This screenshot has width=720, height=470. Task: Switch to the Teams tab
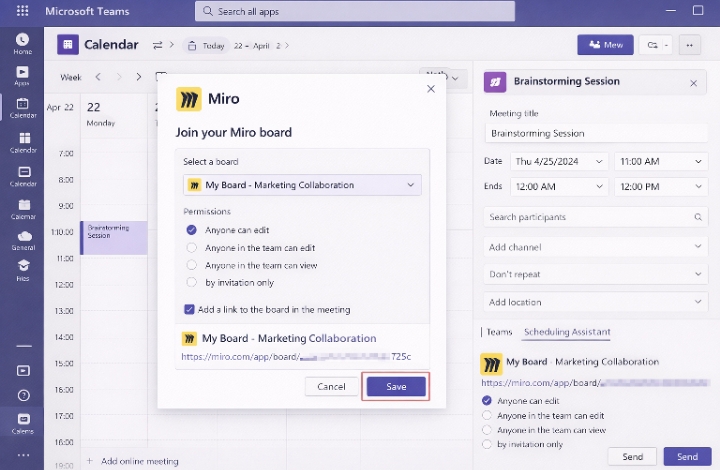(x=499, y=332)
